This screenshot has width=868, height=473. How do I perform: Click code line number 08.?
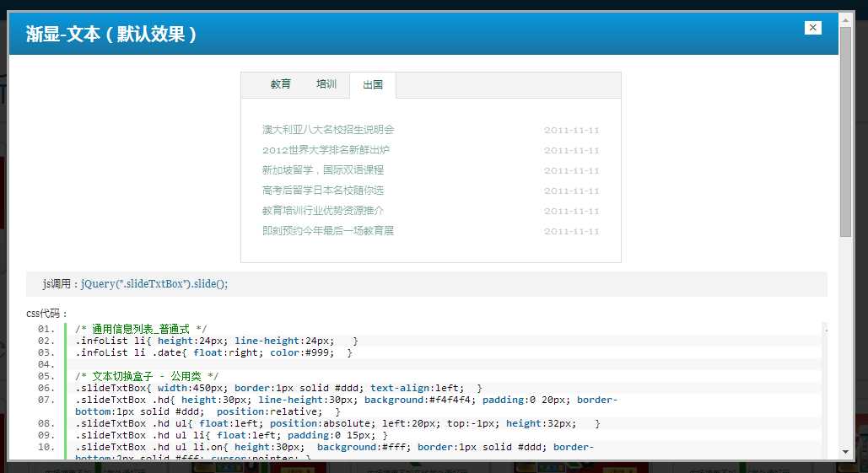[x=46, y=424]
